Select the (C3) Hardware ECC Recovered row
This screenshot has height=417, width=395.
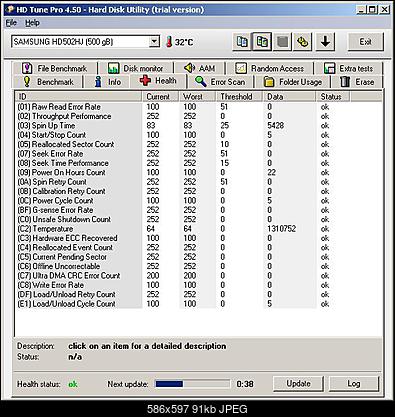pyautogui.click(x=199, y=238)
